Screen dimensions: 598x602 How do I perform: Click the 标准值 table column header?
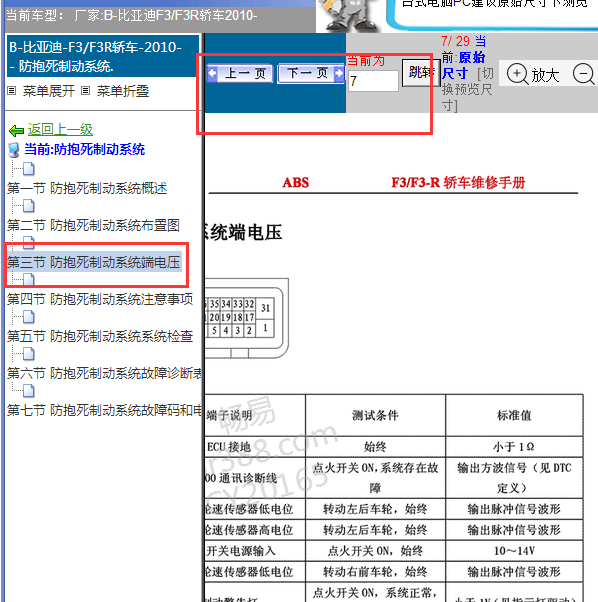point(514,415)
